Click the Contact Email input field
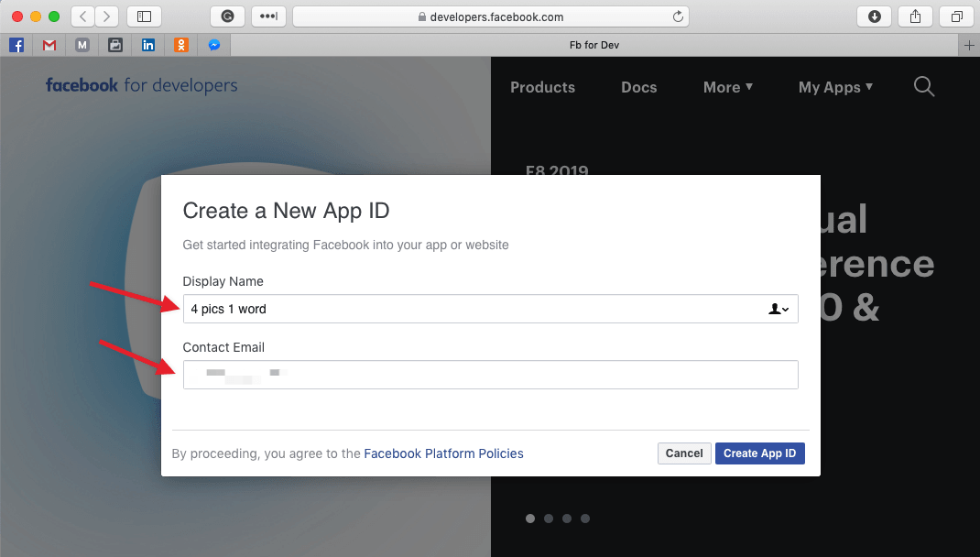 click(x=491, y=375)
